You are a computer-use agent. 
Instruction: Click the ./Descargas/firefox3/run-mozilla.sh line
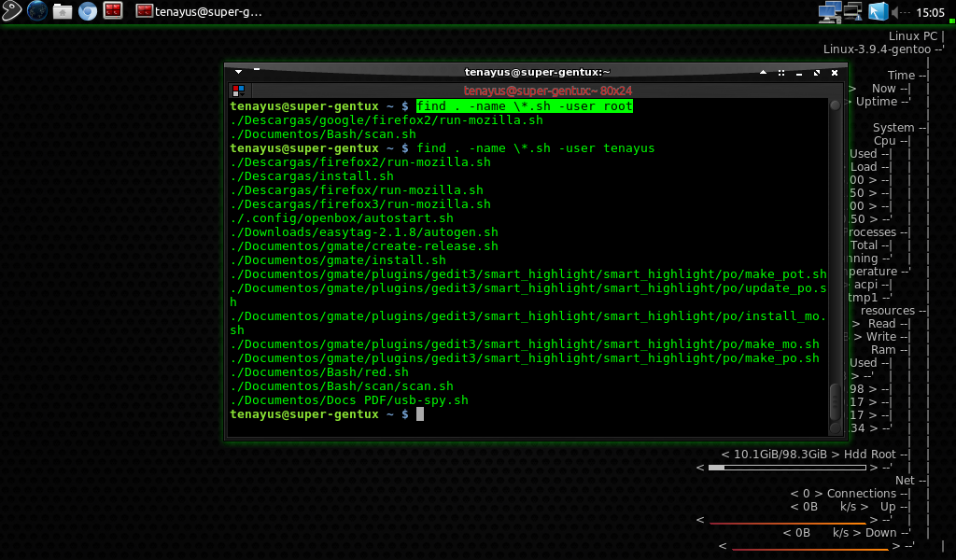coord(360,204)
